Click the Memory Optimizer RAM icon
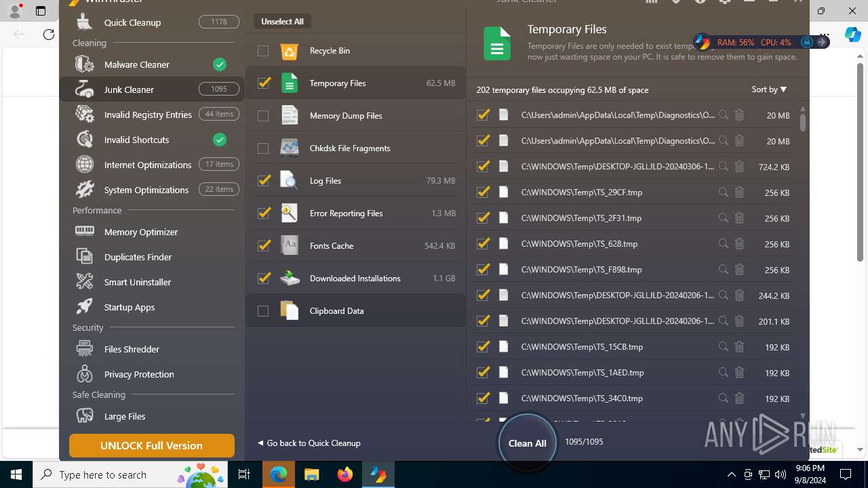This screenshot has width=868, height=488. pos(85,231)
